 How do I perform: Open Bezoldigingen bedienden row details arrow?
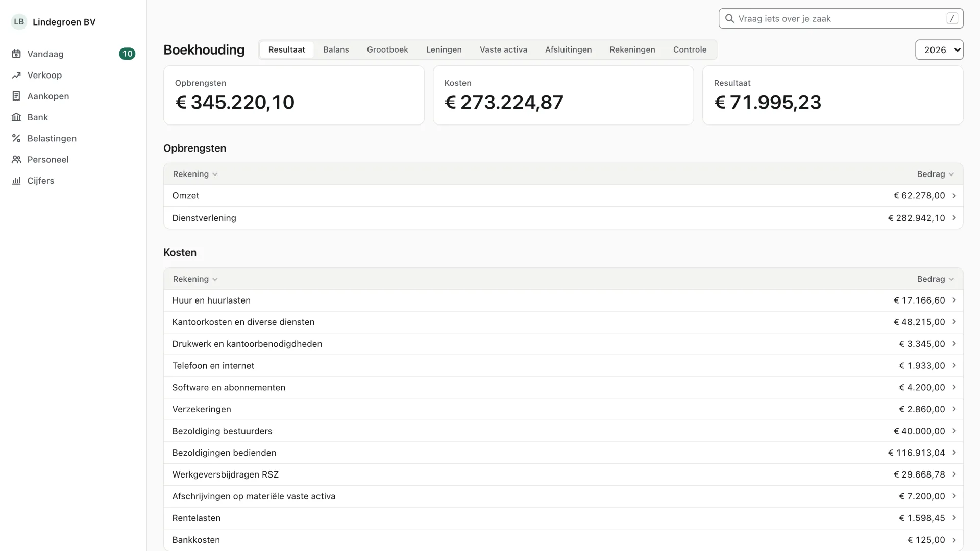tap(954, 453)
